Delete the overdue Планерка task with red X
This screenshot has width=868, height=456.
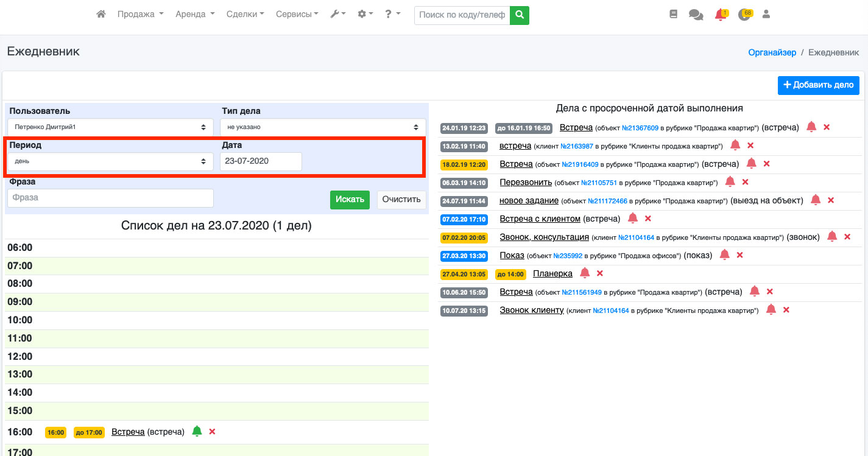tap(600, 273)
